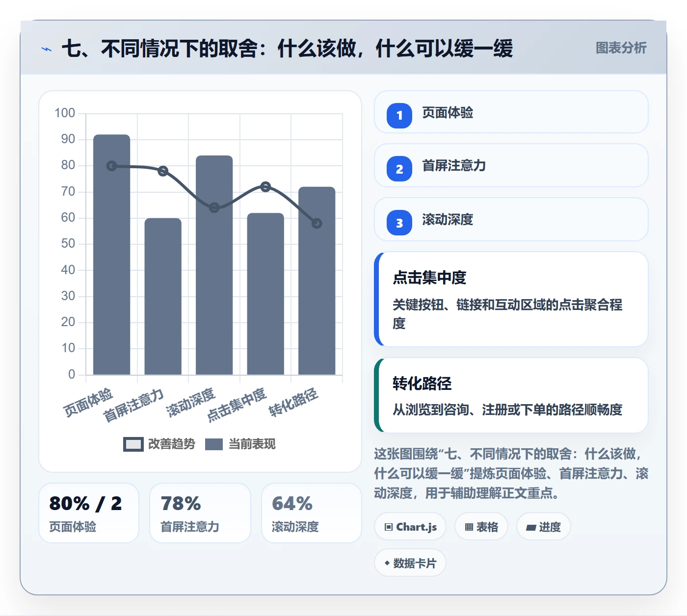Screen dimensions: 687x616
Task: Click the 转化路径 bar in chart
Action: [x=317, y=281]
